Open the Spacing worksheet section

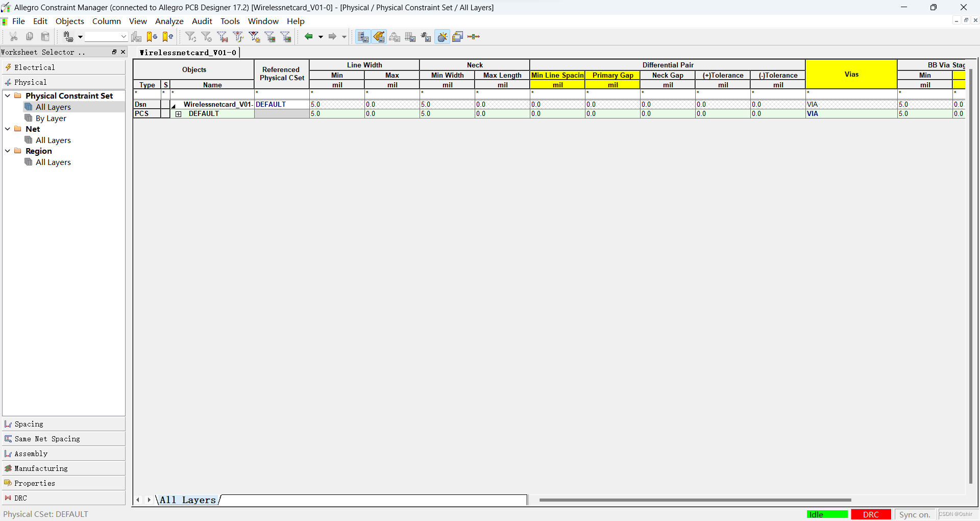pyautogui.click(x=29, y=424)
